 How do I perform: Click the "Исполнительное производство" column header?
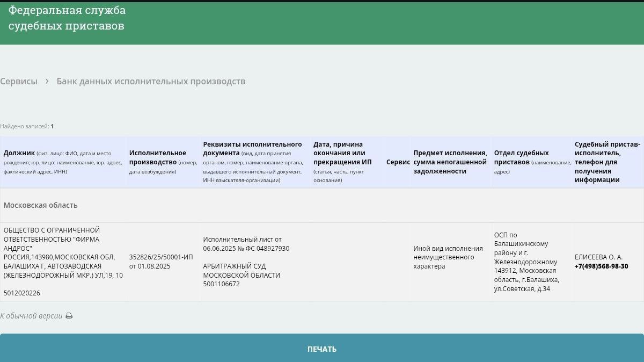click(161, 162)
